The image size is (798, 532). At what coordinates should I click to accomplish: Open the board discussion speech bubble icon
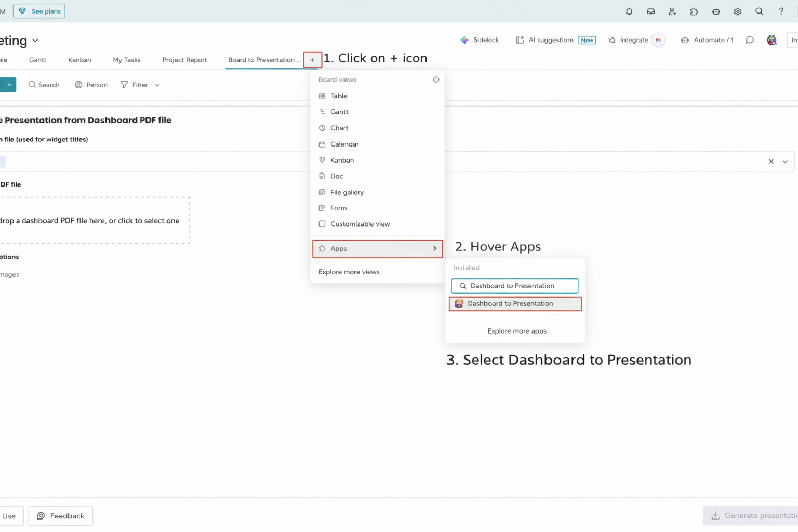coord(749,40)
